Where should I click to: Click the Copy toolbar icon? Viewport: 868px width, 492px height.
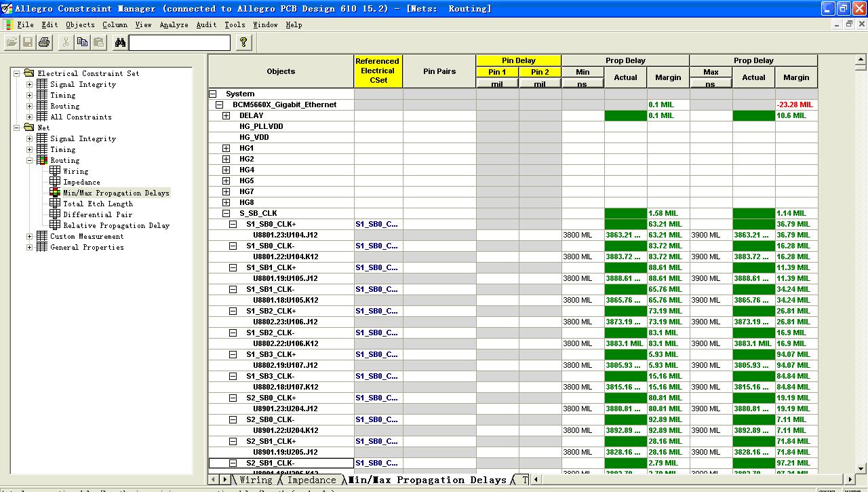click(82, 42)
